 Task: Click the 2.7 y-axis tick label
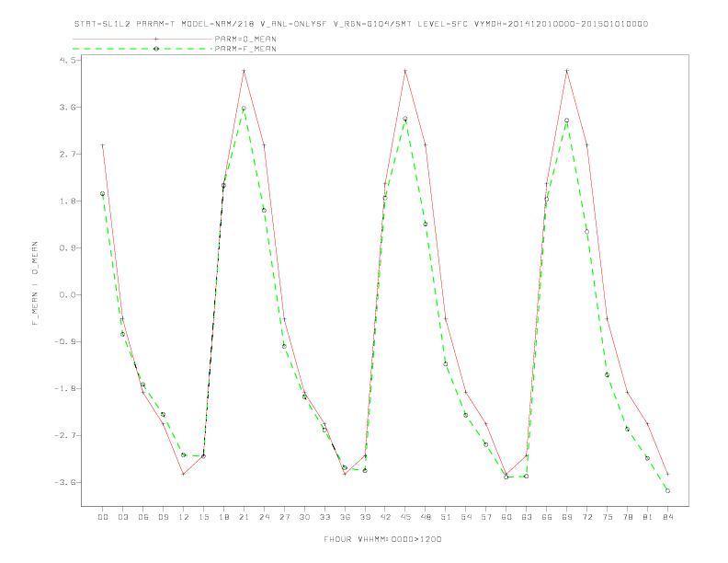(x=68, y=155)
